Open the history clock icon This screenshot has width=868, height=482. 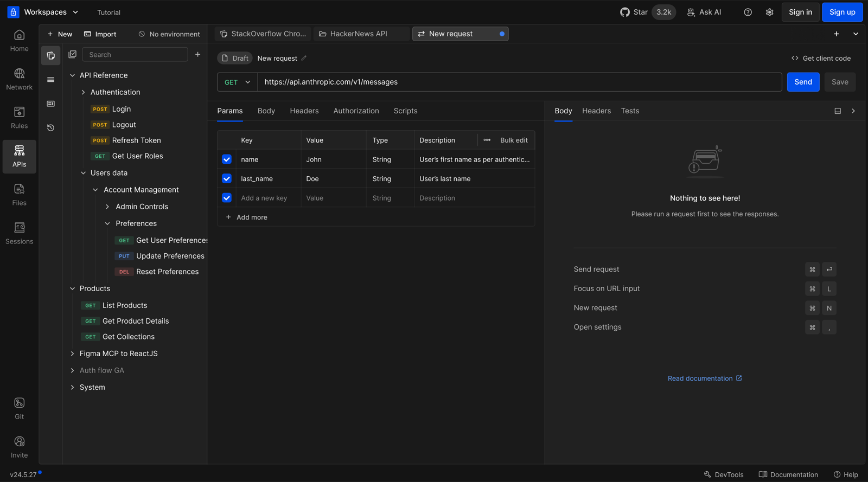tap(51, 128)
